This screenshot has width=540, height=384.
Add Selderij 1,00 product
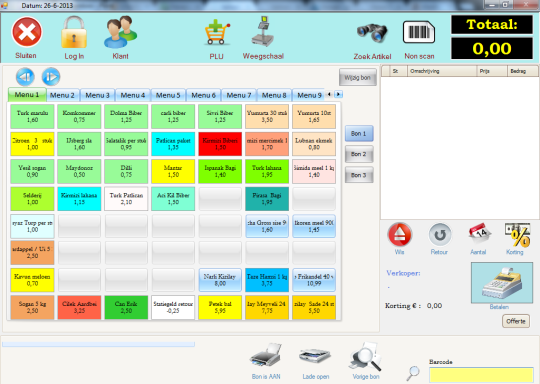point(32,199)
